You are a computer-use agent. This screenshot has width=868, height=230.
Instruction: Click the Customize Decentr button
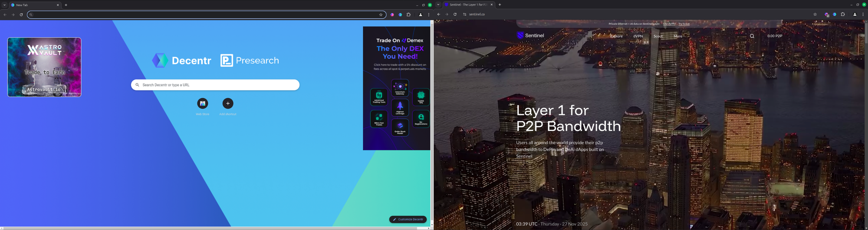pyautogui.click(x=408, y=219)
